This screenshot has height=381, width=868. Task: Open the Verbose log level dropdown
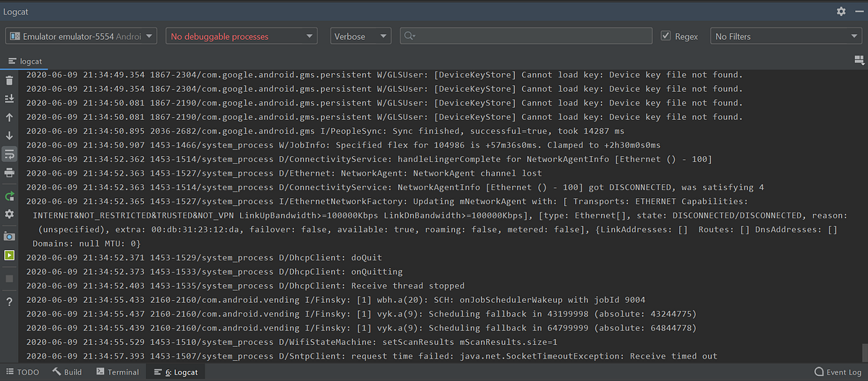361,36
